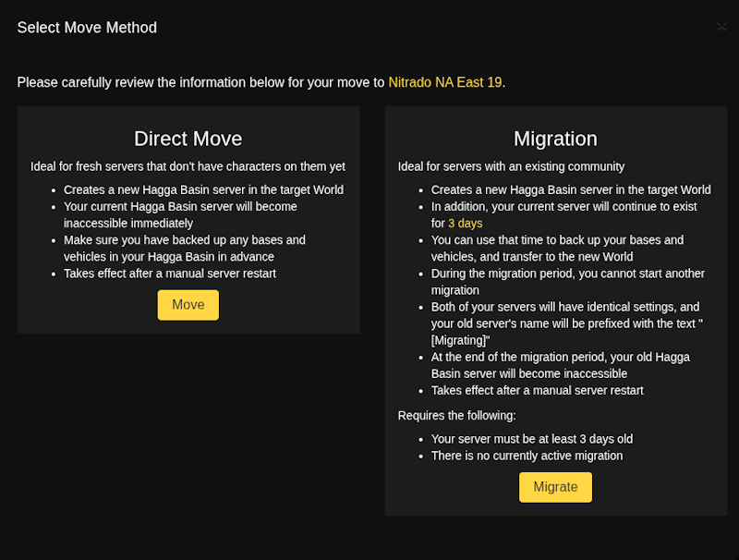The image size is (739, 560).
Task: Click "Both of your servers will have identical settings" bullet
Action: [x=566, y=323]
